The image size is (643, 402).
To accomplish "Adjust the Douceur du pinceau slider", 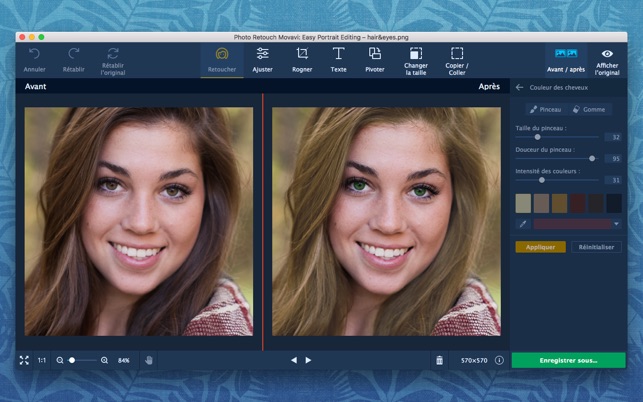I will pos(557,158).
